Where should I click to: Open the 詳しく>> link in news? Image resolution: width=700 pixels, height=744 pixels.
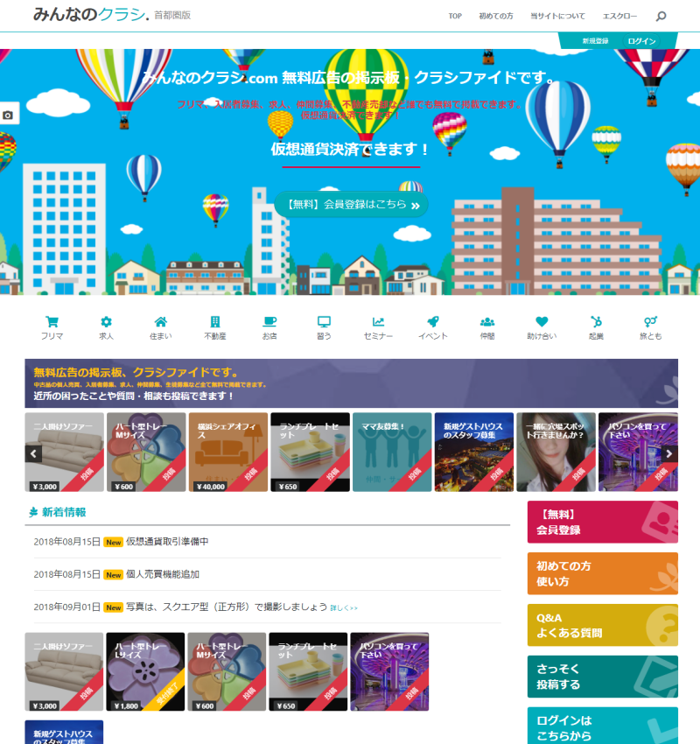[344, 607]
